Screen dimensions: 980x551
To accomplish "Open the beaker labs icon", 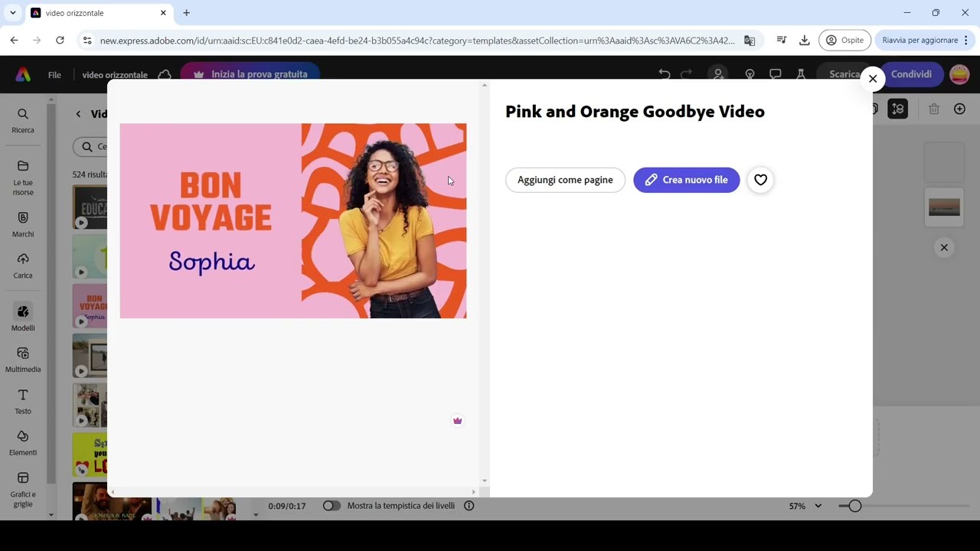I will pos(801,74).
